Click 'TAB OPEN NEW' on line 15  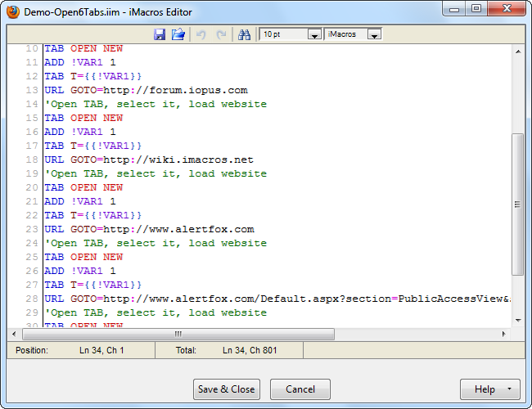pos(83,118)
